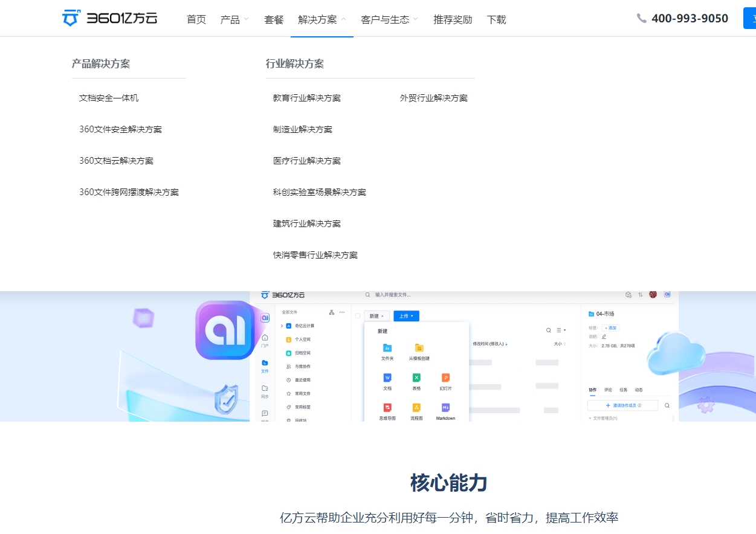Click the 添加 tag button beside 标签
This screenshot has height=534, width=756.
coord(610,328)
